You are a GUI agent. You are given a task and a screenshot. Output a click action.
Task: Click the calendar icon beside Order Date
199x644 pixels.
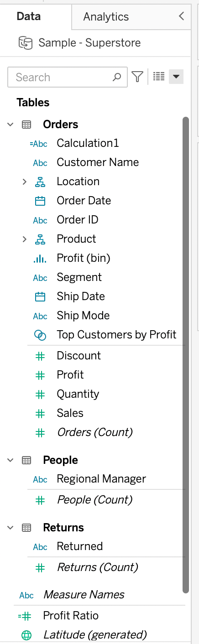(x=40, y=201)
